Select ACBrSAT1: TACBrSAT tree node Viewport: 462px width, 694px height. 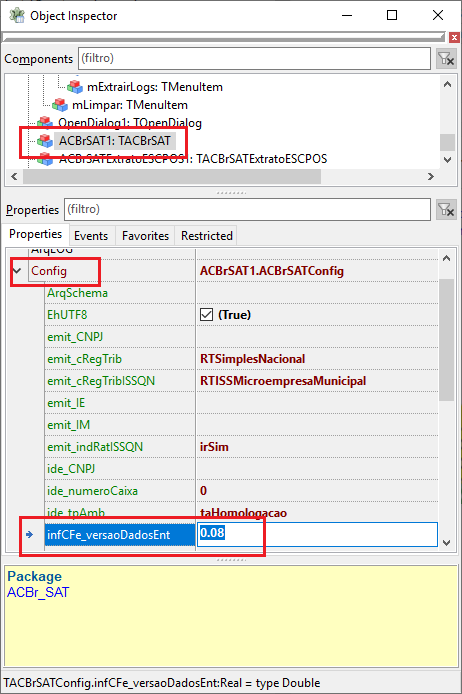click(x=115, y=141)
